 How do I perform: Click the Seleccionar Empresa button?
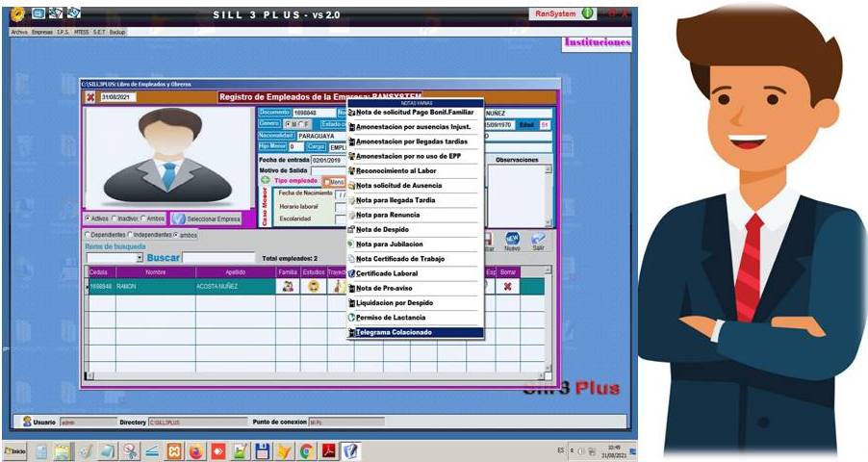coord(206,219)
